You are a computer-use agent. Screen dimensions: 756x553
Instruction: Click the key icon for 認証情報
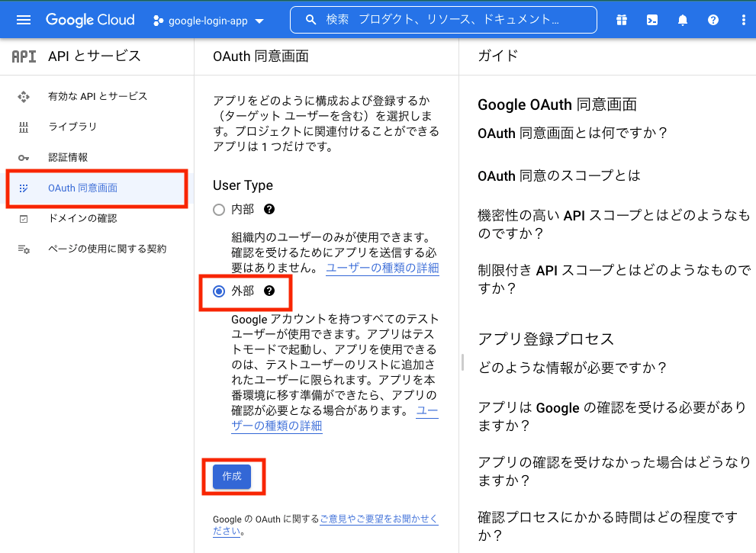23,158
